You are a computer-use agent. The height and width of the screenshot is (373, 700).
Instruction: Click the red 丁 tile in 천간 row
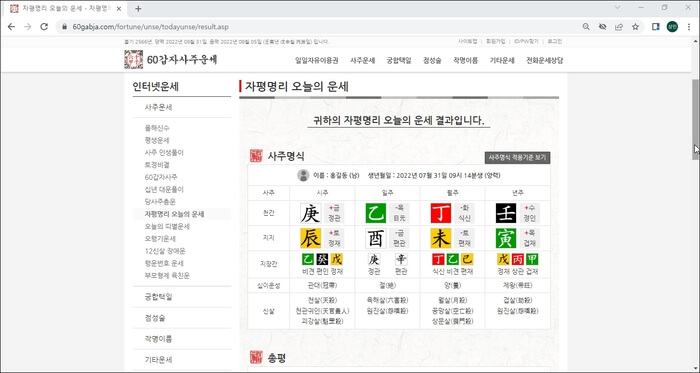(441, 213)
